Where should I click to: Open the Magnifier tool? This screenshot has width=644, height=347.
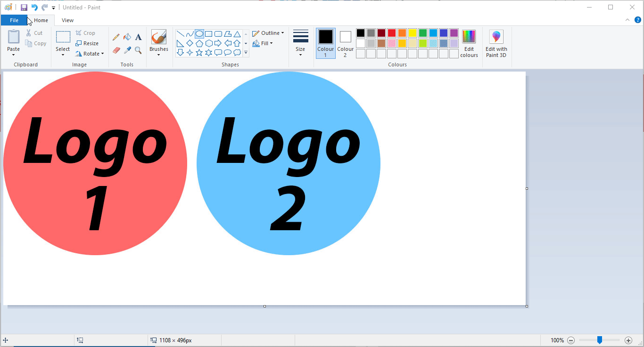click(138, 50)
